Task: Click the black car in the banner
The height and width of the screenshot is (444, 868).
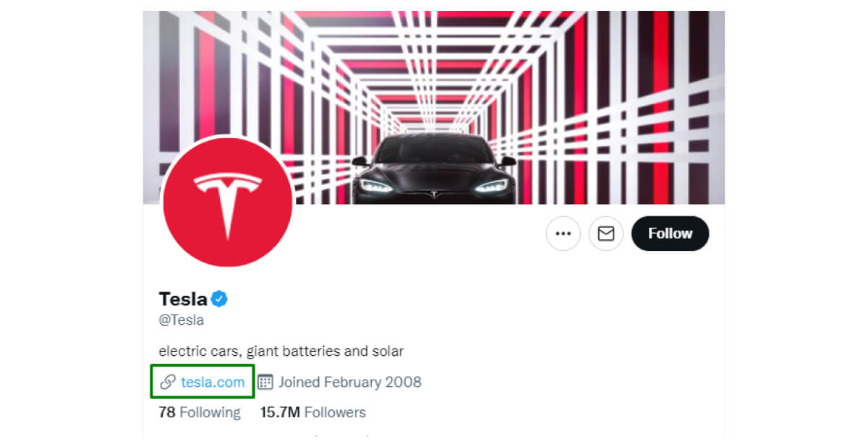Action: pyautogui.click(x=434, y=174)
